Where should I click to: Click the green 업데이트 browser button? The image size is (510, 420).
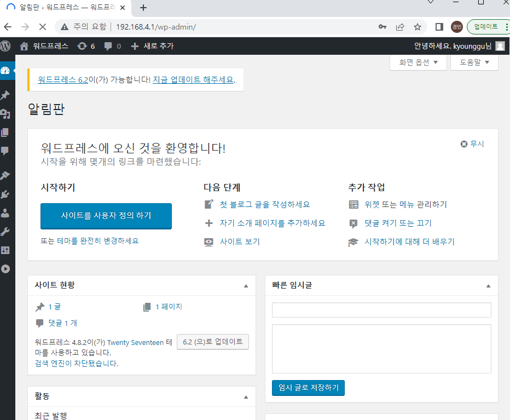click(488, 27)
